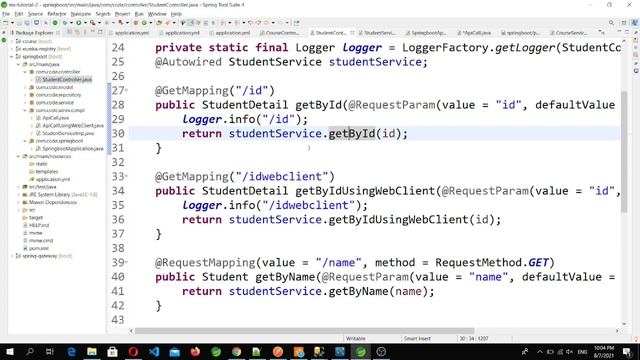The image size is (640, 360).
Task: Select ApiCallUsingWebClient.java in the tree
Action: click(73, 126)
